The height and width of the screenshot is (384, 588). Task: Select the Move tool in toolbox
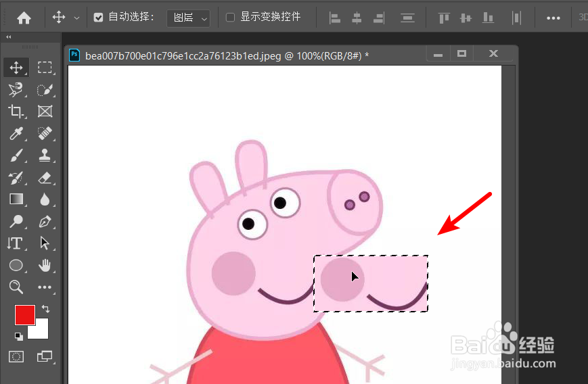click(16, 68)
